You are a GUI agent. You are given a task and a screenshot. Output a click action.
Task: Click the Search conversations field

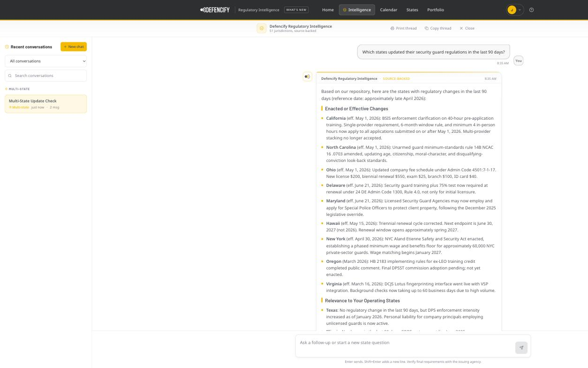click(46, 76)
